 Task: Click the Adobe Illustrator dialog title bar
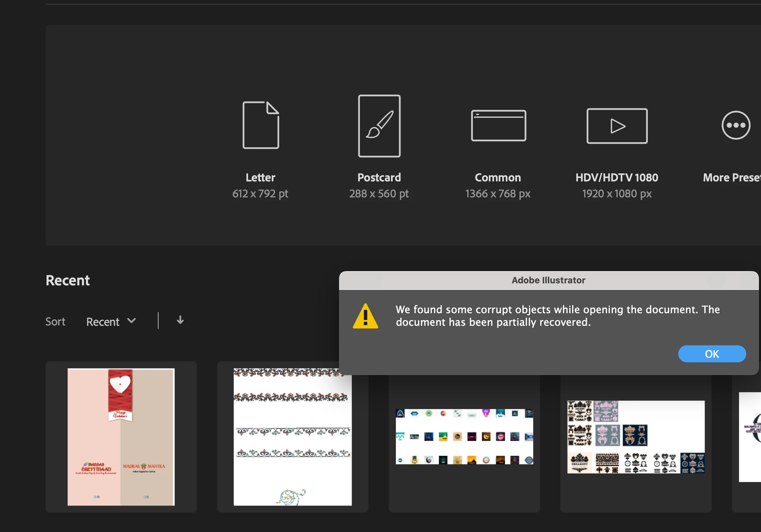coord(548,280)
